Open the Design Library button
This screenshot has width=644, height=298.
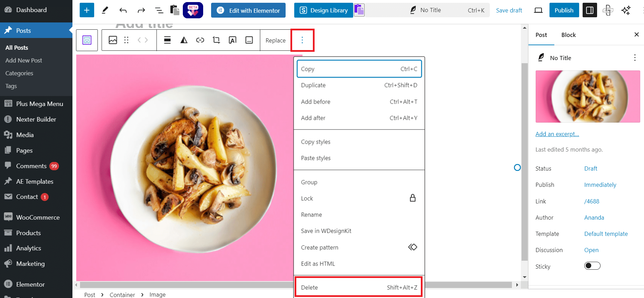point(324,10)
